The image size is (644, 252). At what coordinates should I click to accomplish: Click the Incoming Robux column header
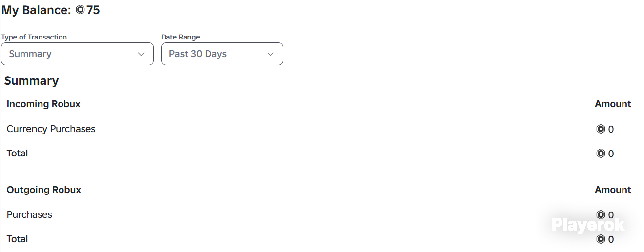[x=43, y=104]
